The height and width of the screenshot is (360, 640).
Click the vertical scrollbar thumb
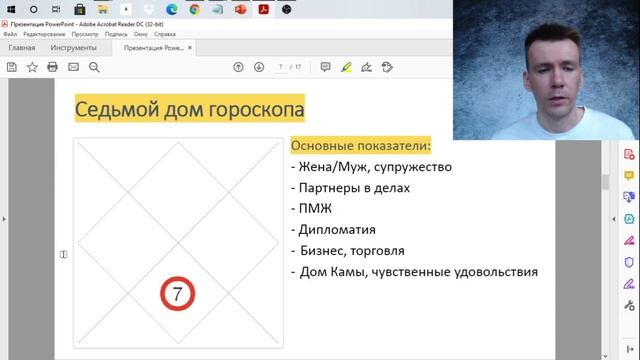pos(605,182)
